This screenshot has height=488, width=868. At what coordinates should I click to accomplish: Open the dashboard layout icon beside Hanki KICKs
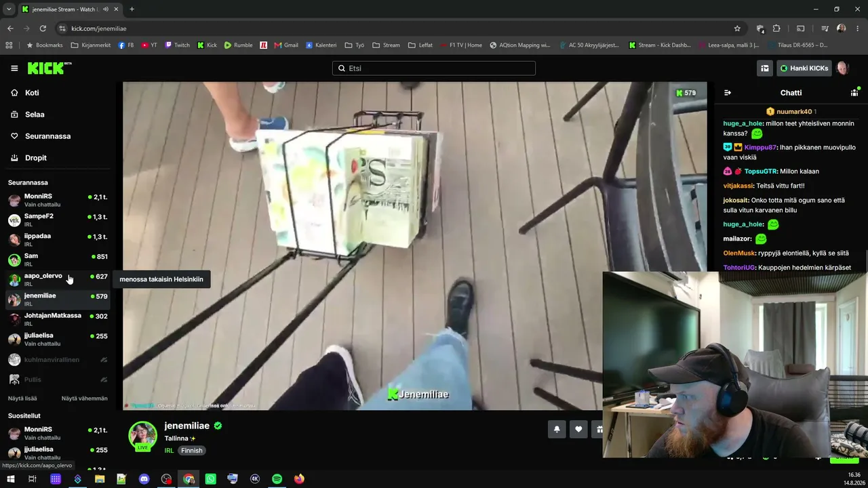point(765,68)
